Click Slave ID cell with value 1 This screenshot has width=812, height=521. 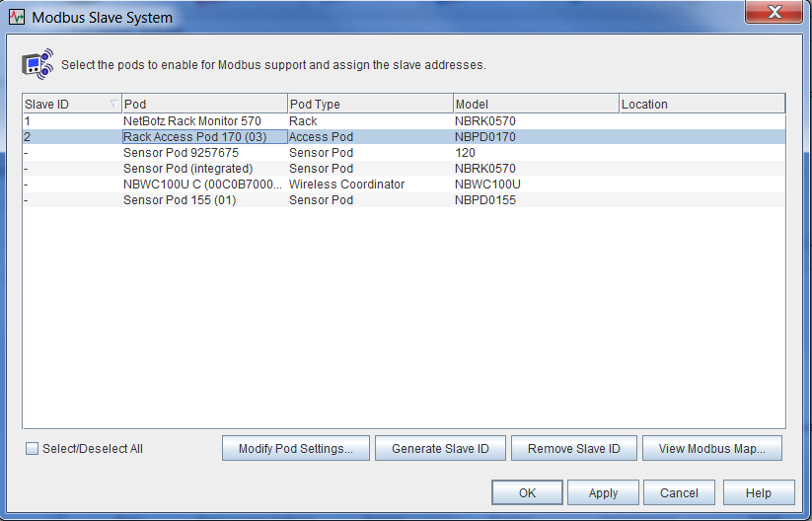coord(72,121)
